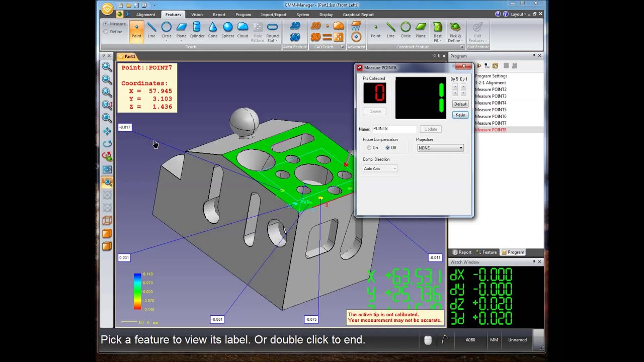The height and width of the screenshot is (362, 644).
Task: Click the Update button next to Name
Action: click(431, 129)
